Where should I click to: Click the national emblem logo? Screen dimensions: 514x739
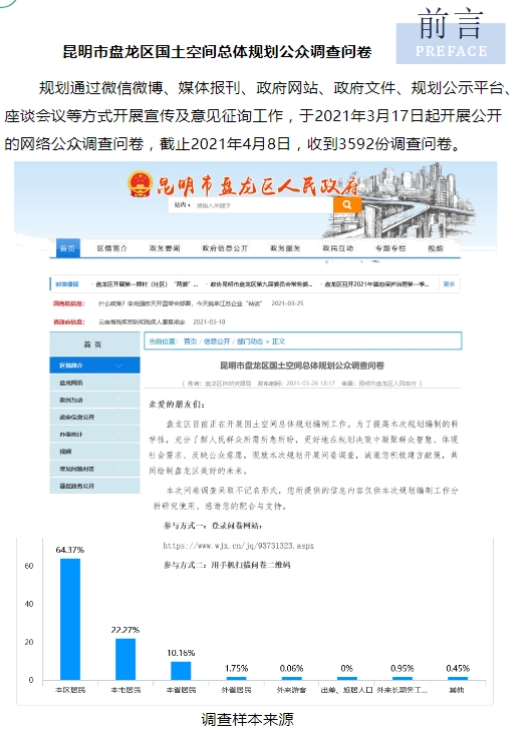pos(140,183)
